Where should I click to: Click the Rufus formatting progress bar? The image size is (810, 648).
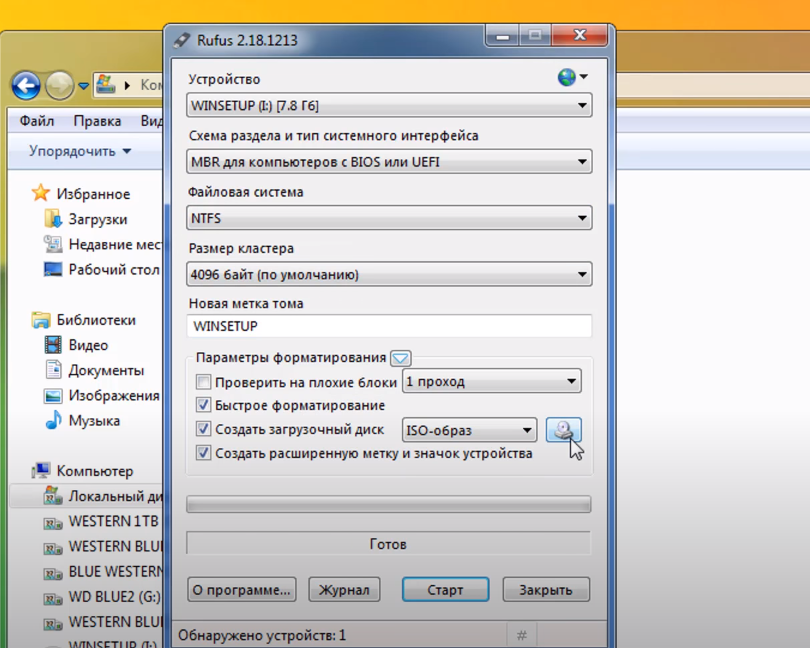pyautogui.click(x=388, y=504)
